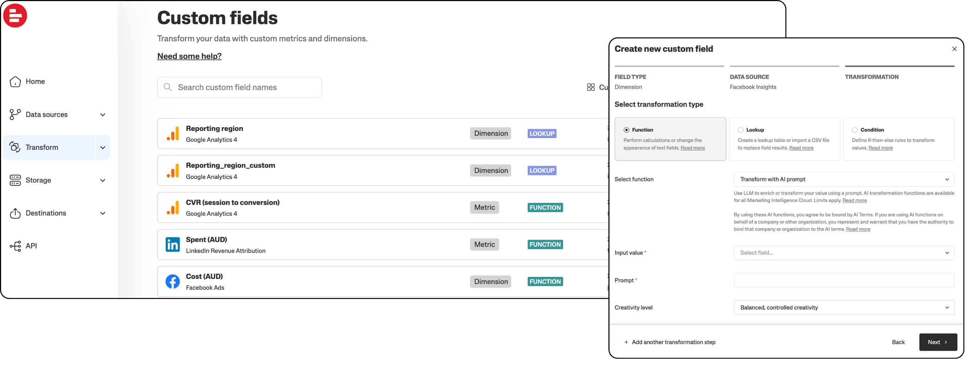Open the 'Need some help?' link

[189, 56]
